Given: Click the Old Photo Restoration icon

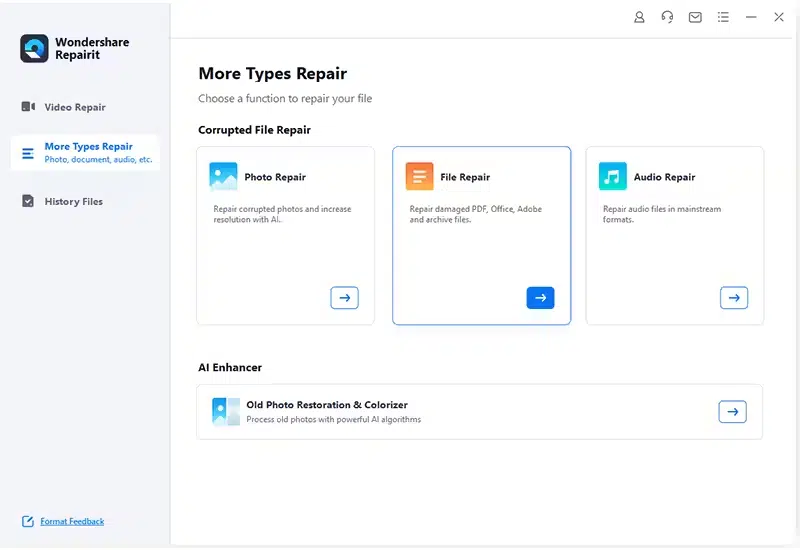Looking at the screenshot, I should pos(226,412).
